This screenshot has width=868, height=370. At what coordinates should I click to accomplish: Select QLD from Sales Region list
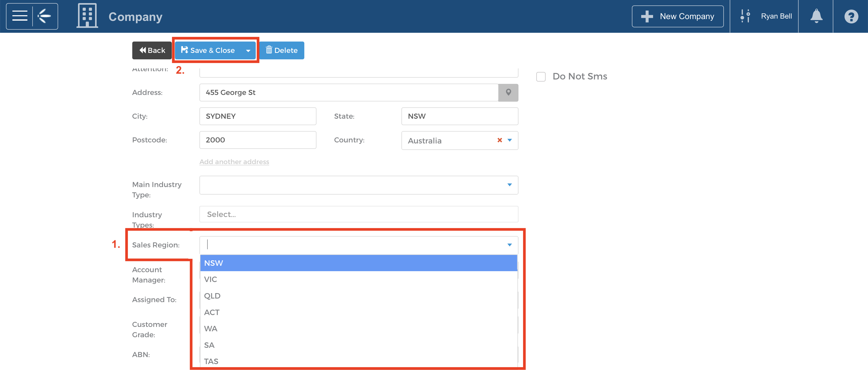click(359, 296)
